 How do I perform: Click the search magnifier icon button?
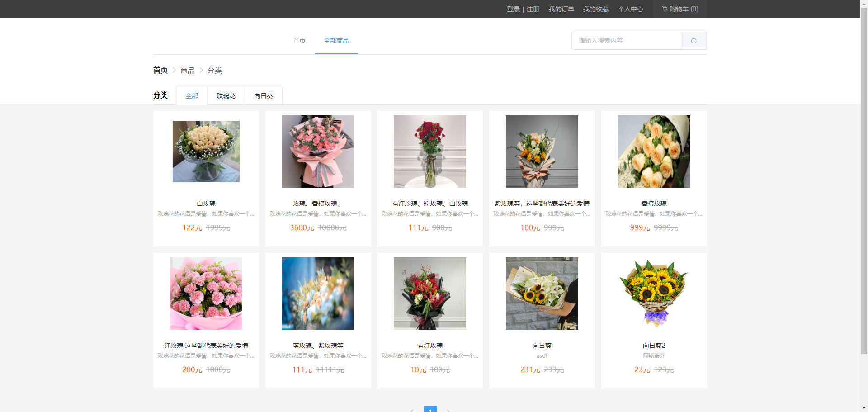pyautogui.click(x=693, y=41)
